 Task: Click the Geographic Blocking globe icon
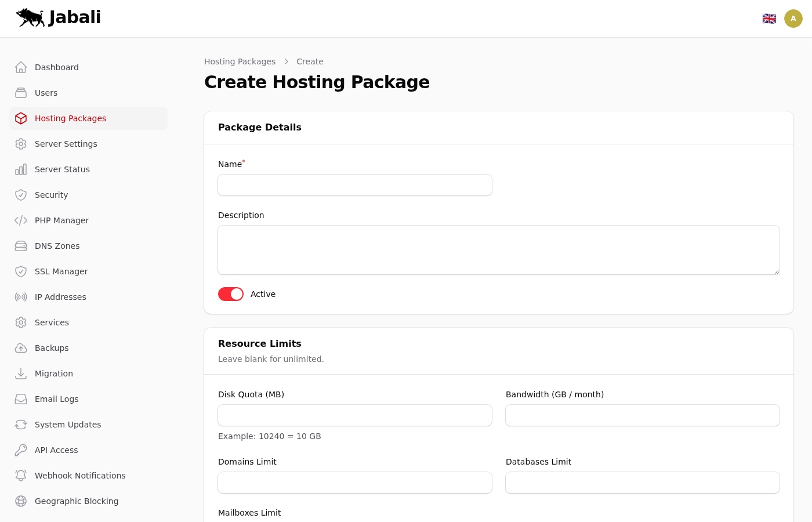[21, 501]
